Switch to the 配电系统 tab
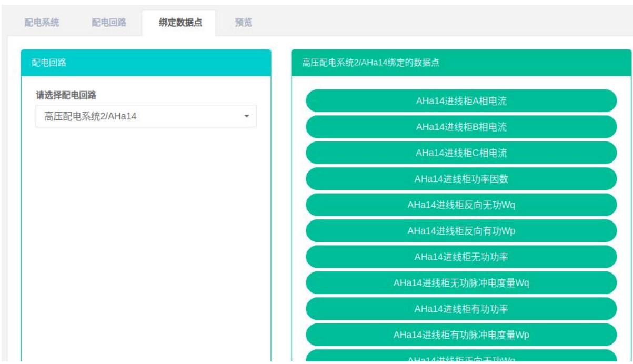The width and height of the screenshot is (633, 364). [x=42, y=24]
